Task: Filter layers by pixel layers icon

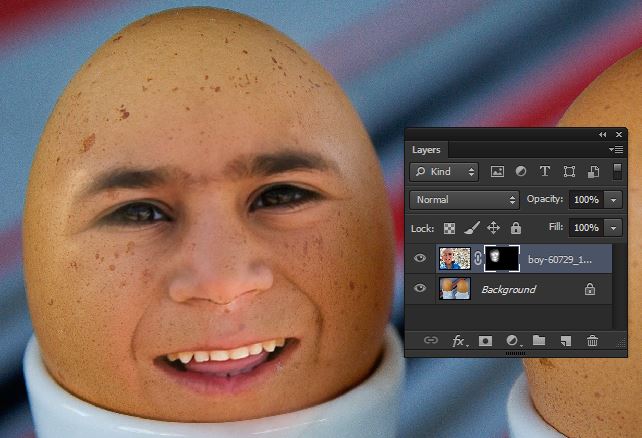Action: pyautogui.click(x=497, y=172)
